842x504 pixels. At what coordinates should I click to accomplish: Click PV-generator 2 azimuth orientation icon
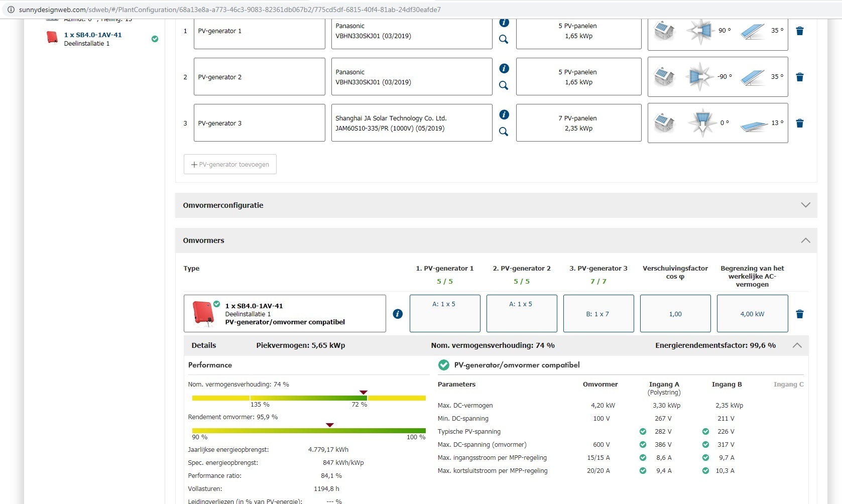tap(700, 77)
